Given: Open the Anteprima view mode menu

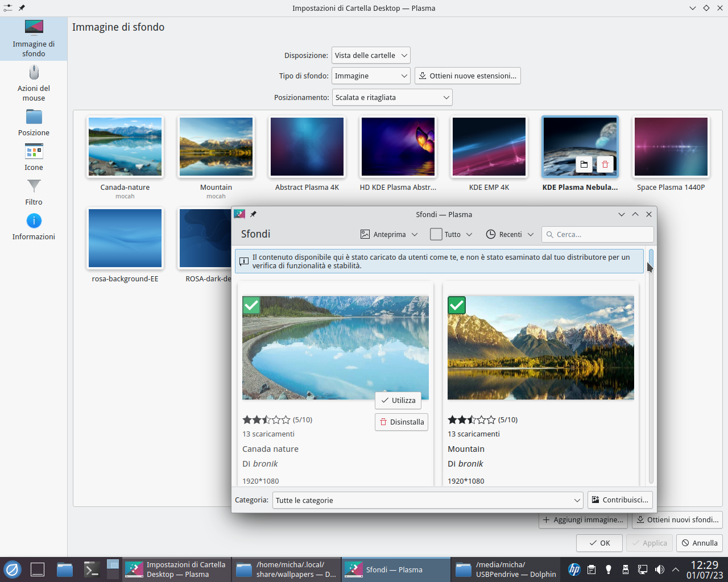Looking at the screenshot, I should pyautogui.click(x=389, y=234).
